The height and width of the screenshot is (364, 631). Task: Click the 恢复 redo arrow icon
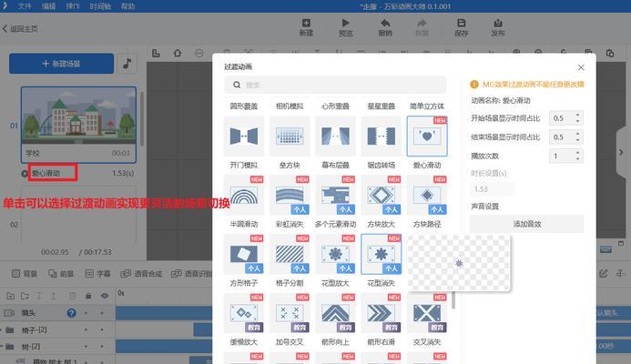tap(422, 23)
